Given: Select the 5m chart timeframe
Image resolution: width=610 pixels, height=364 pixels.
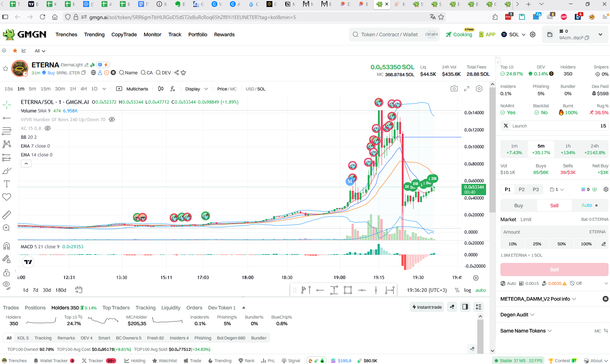Looking at the screenshot, I should click(32, 89).
